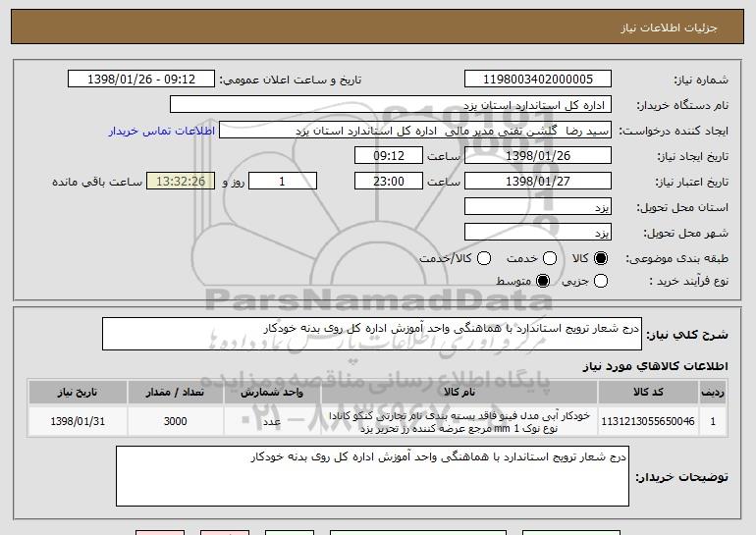Click the validity time field 23:00
Image resolution: width=756 pixels, height=535 pixels.
click(x=389, y=182)
